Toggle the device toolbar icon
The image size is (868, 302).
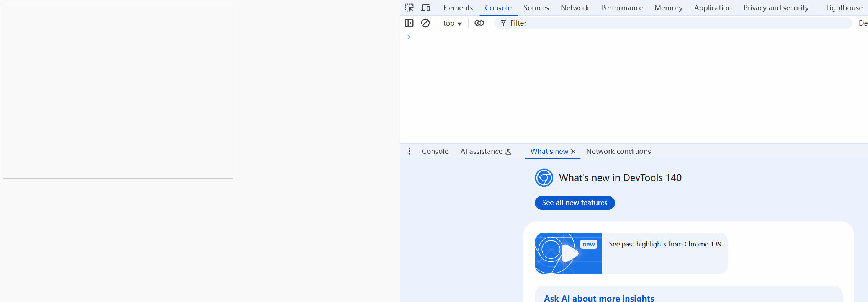(x=425, y=8)
